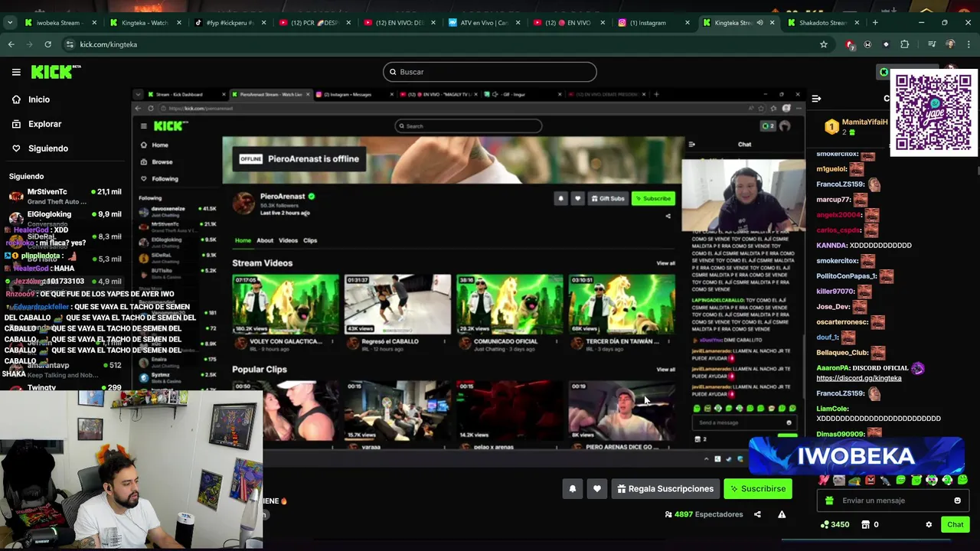Image resolution: width=980 pixels, height=551 pixels.
Task: Open 'Regresó el CABALLO' video thumbnail
Action: (x=397, y=304)
